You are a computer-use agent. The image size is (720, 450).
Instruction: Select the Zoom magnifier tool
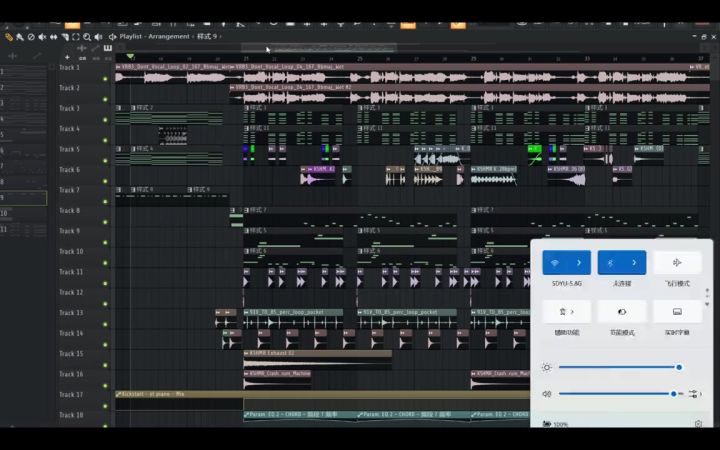click(87, 37)
